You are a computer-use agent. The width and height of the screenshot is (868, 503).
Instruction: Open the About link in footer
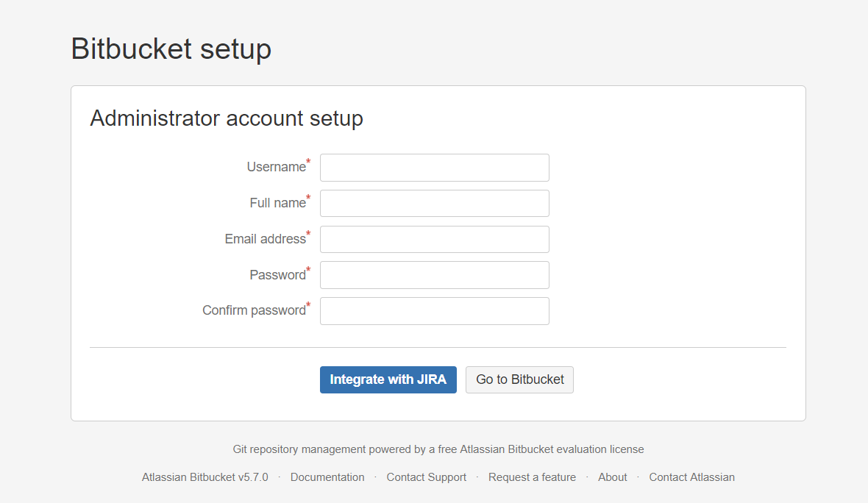[x=612, y=477]
